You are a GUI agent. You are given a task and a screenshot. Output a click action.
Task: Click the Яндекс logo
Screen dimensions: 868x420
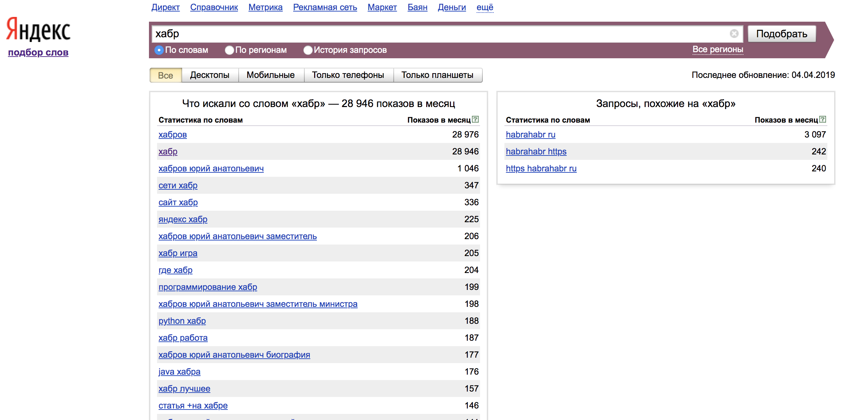point(38,29)
